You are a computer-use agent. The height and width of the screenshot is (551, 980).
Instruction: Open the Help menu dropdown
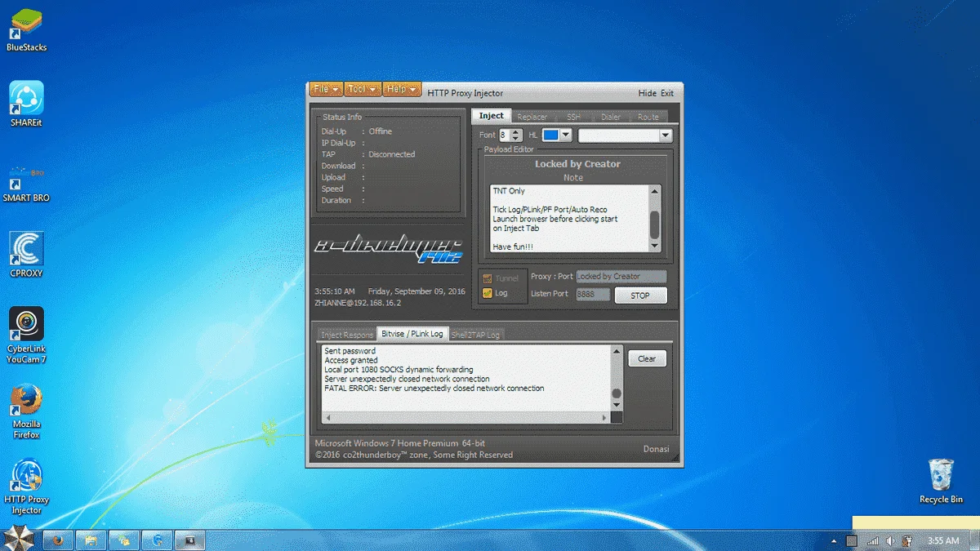pyautogui.click(x=402, y=89)
